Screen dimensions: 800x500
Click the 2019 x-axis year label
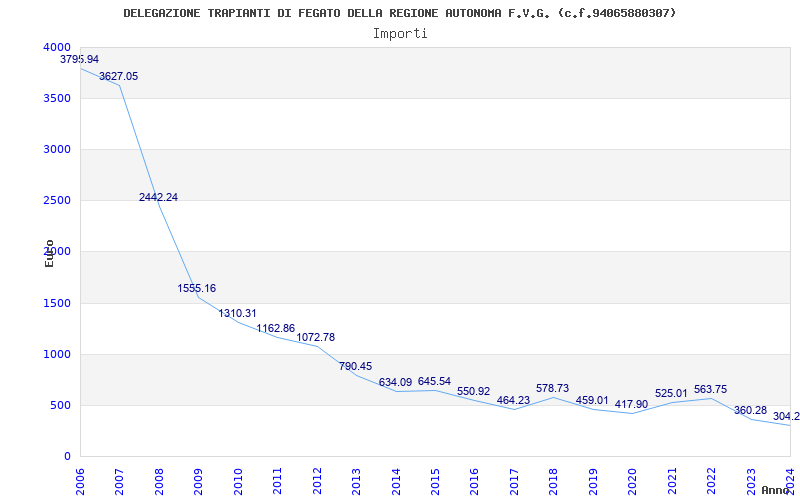coord(593,481)
